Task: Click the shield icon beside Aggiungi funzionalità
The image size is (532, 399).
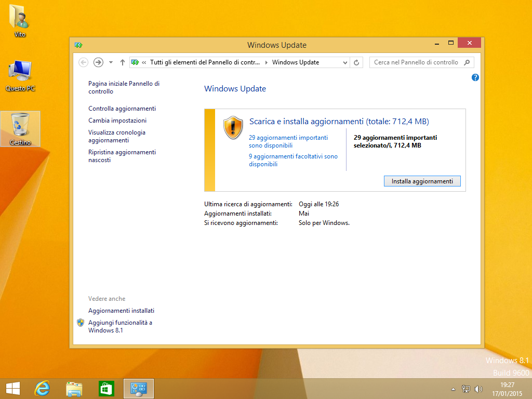Action: (81, 323)
